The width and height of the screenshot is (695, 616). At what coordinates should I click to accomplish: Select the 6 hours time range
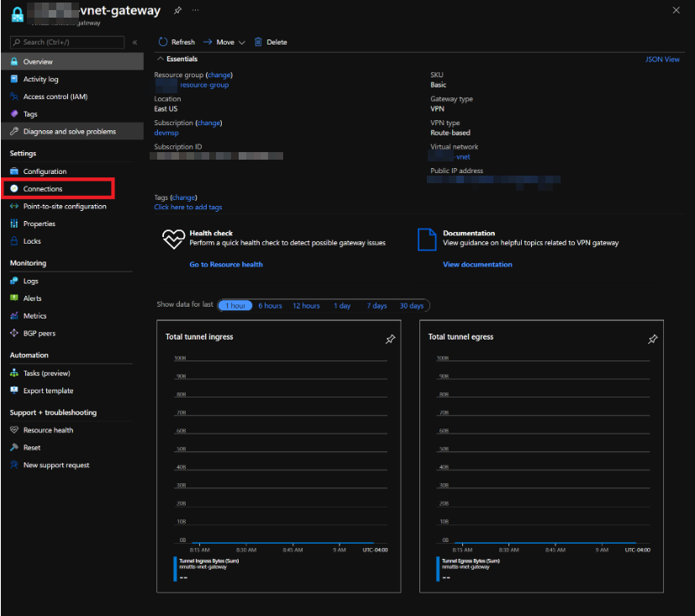(x=270, y=306)
